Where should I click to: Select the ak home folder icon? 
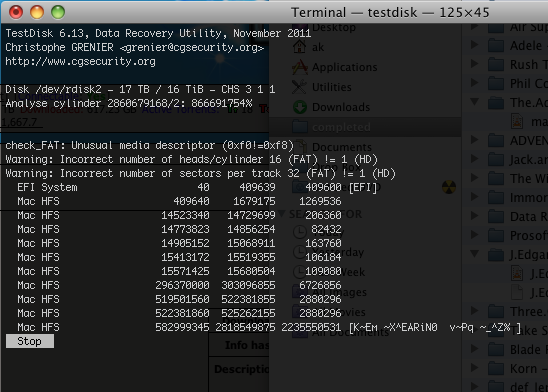point(300,47)
